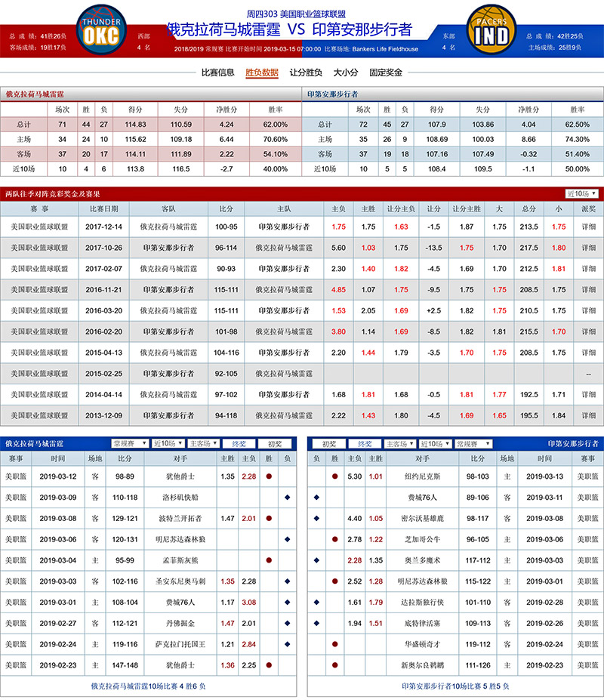Screen dimensions: 604x700
Task: Click the 100-95 score cell
Action: tap(226, 227)
